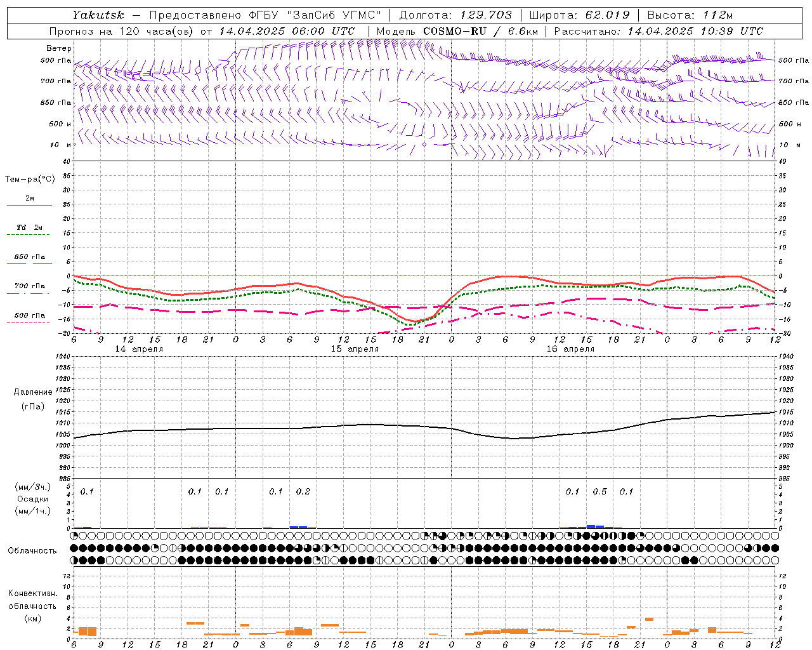Click the '0.2' precipitation amount value

coord(303,492)
